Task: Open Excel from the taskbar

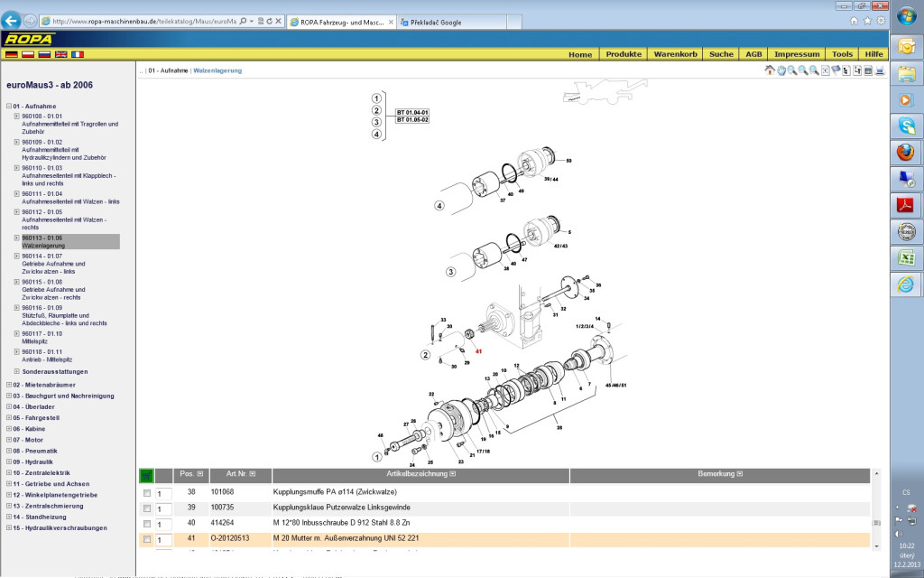Action: [x=906, y=257]
